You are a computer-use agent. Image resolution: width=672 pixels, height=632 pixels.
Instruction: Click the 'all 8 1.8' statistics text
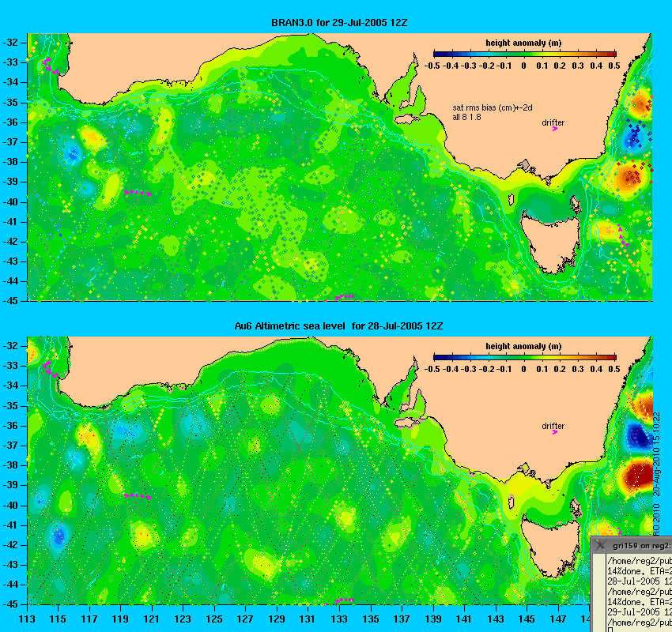[466, 117]
